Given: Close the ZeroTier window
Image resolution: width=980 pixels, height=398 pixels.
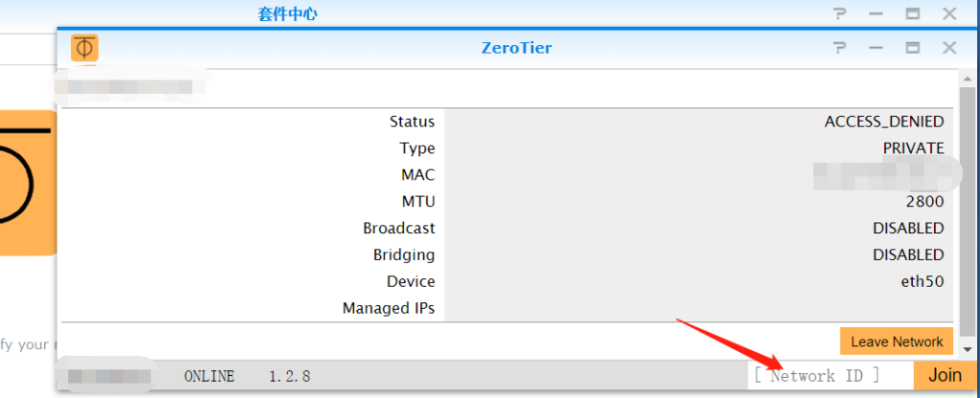Looking at the screenshot, I should click(948, 47).
